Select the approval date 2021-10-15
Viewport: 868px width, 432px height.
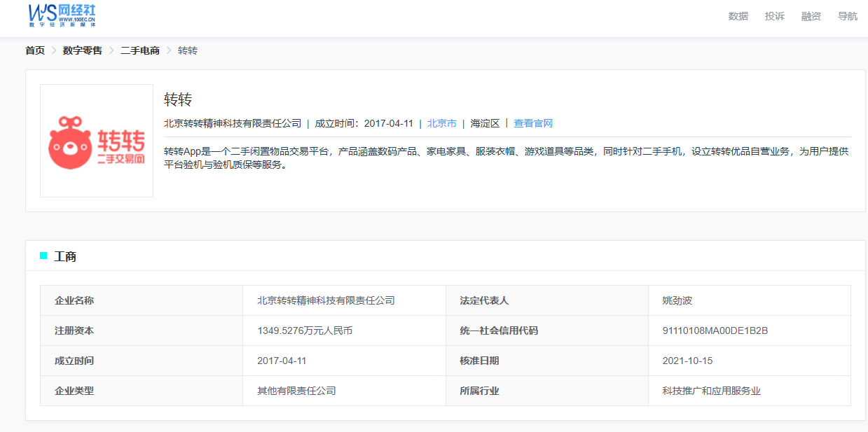[x=687, y=361]
